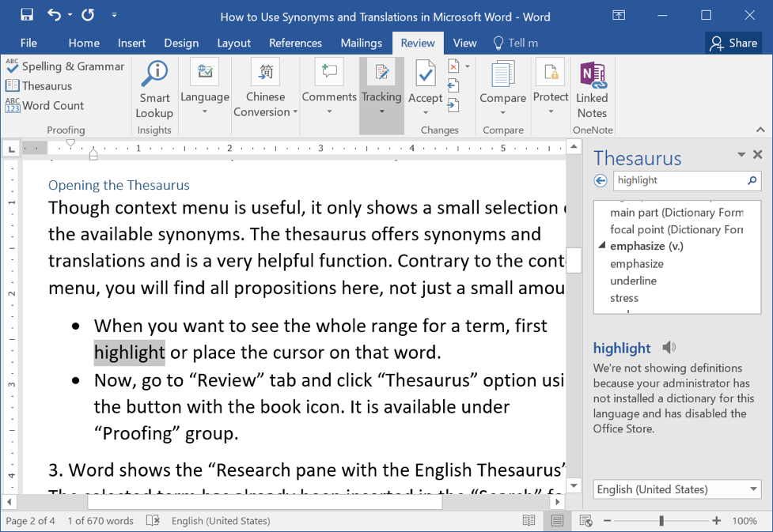Viewport: 773px width, 532px height.
Task: Click the thesaurus search magnifier icon
Action: 752,180
